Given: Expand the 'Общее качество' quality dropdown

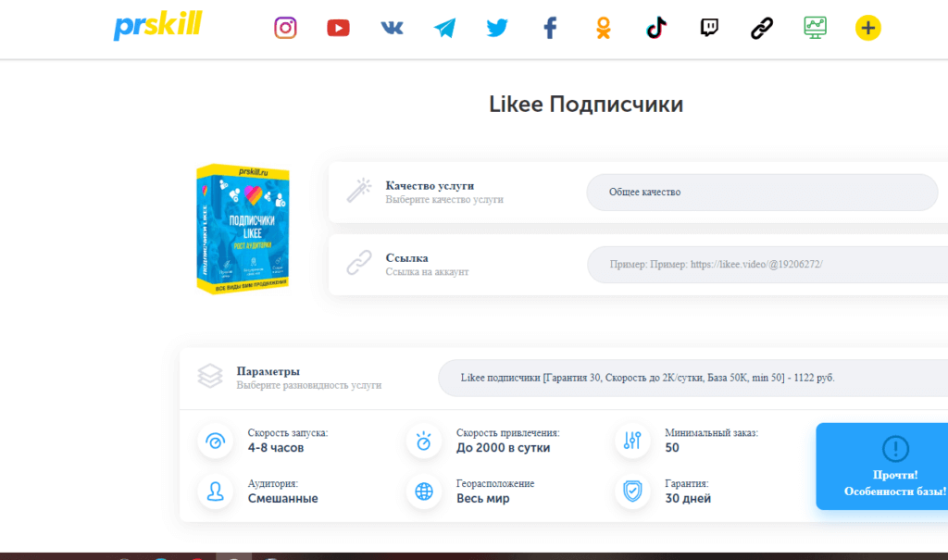Looking at the screenshot, I should click(762, 193).
